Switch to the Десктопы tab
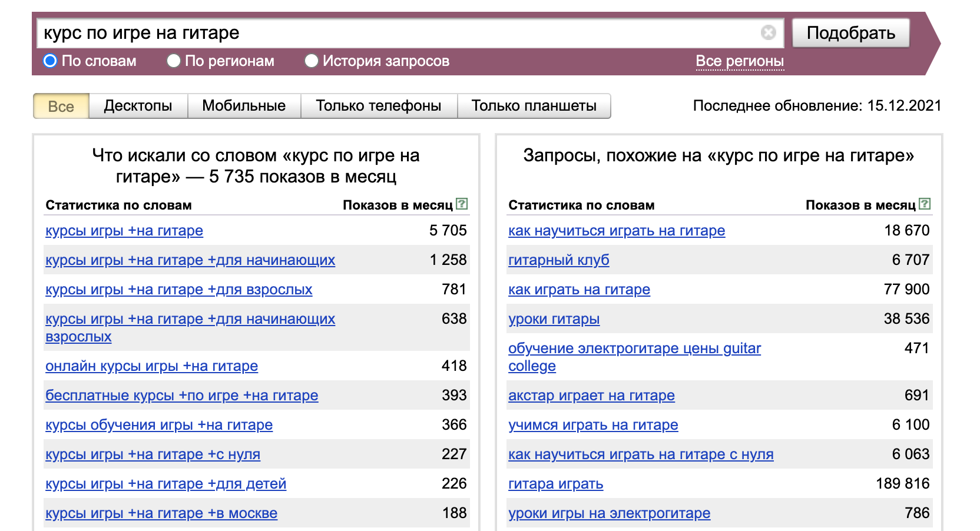The width and height of the screenshot is (980, 531). (x=138, y=106)
